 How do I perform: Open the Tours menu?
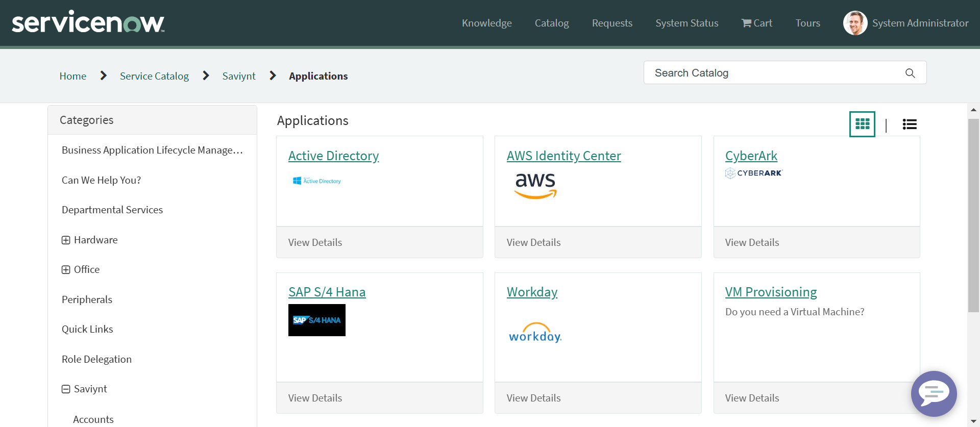807,23
